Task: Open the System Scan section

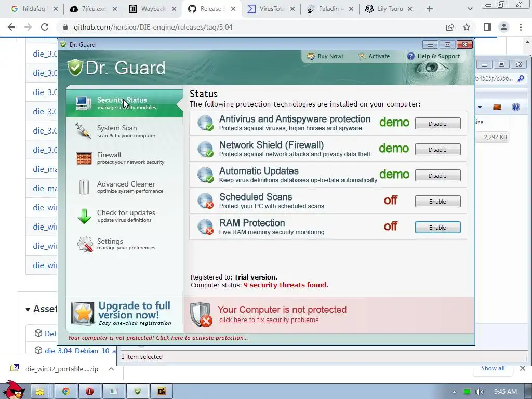Action: [125, 131]
